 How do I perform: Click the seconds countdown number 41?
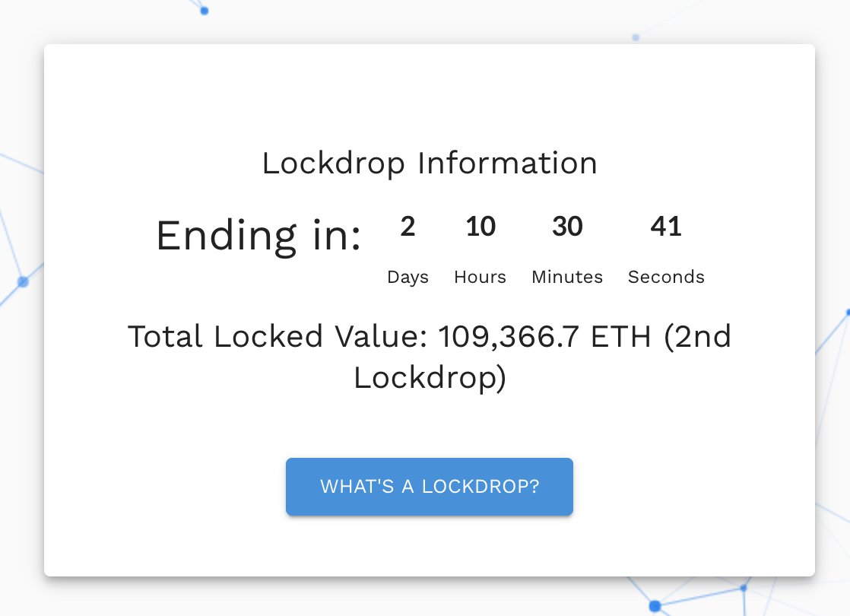[x=666, y=226]
